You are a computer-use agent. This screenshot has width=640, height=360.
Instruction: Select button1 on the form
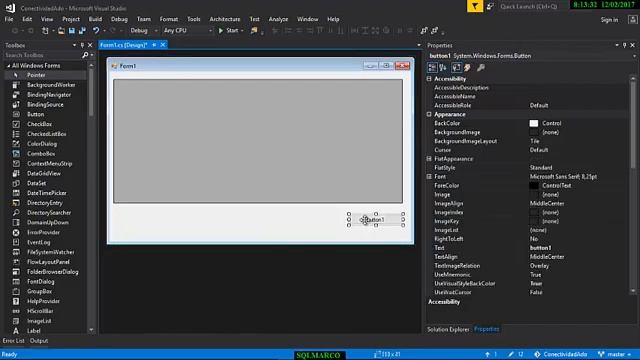(376, 220)
